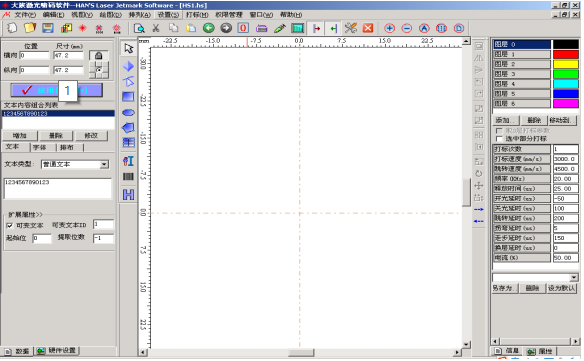Select the rectangle drawing tool
This screenshot has width=584, height=361.
click(128, 97)
